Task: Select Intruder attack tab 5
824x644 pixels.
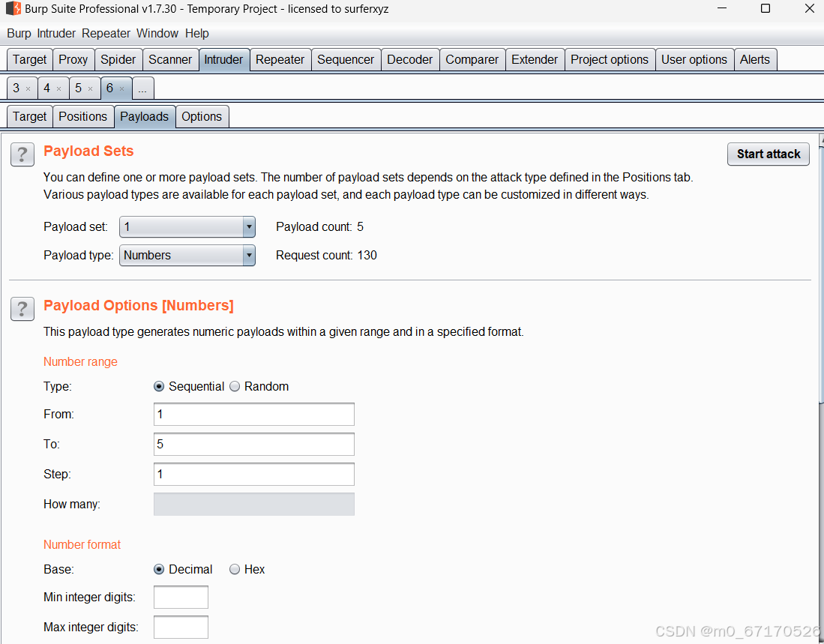Action: [78, 88]
